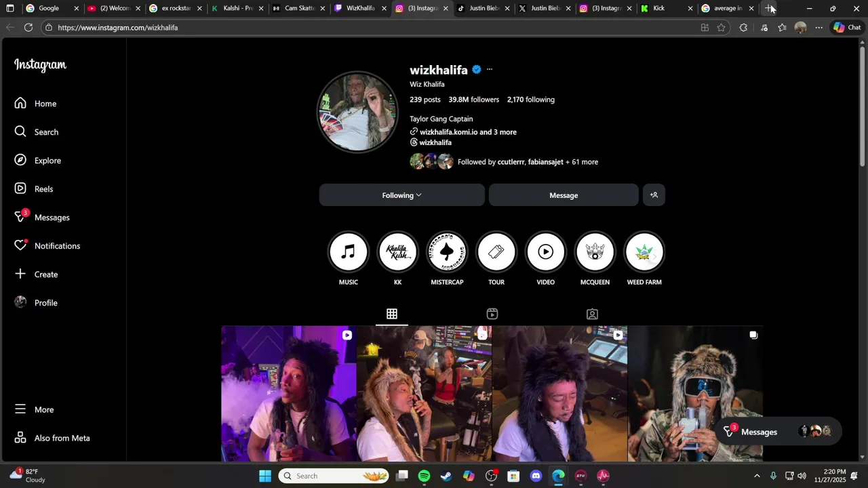Screen dimensions: 868x488
Task: Reload the page
Action: [28, 28]
